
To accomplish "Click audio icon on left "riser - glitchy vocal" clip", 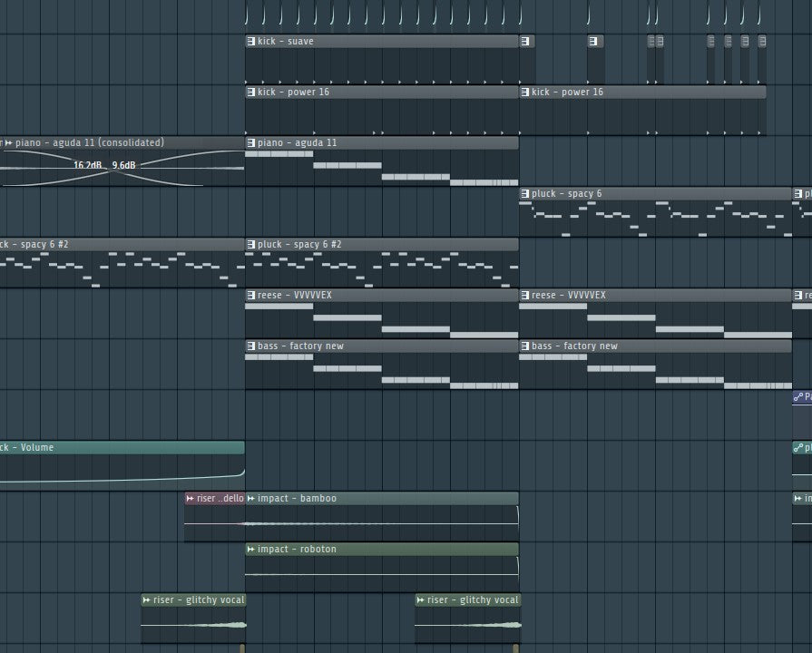I will [147, 600].
